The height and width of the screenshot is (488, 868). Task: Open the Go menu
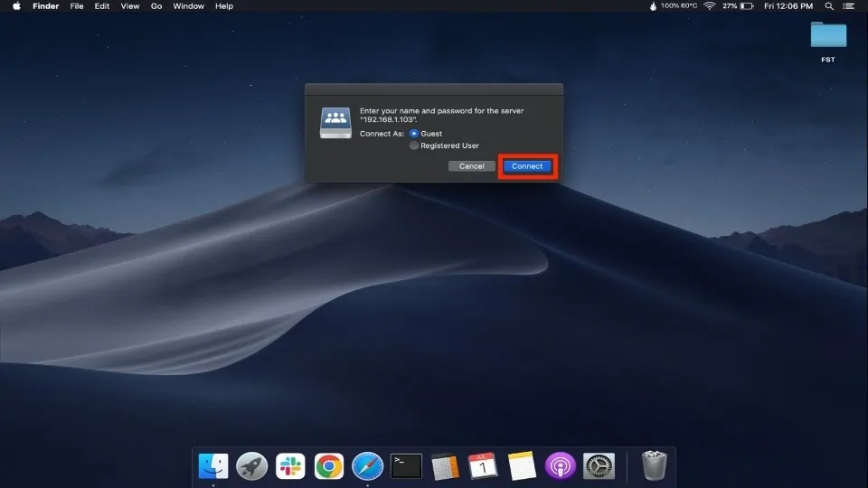156,6
